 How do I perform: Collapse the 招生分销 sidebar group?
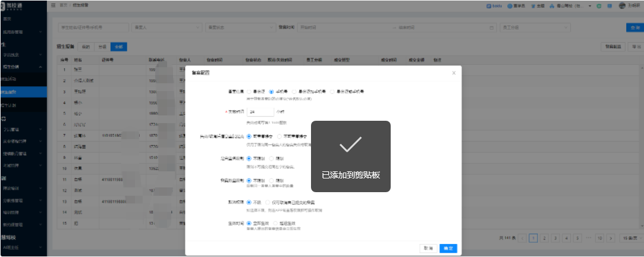23,67
